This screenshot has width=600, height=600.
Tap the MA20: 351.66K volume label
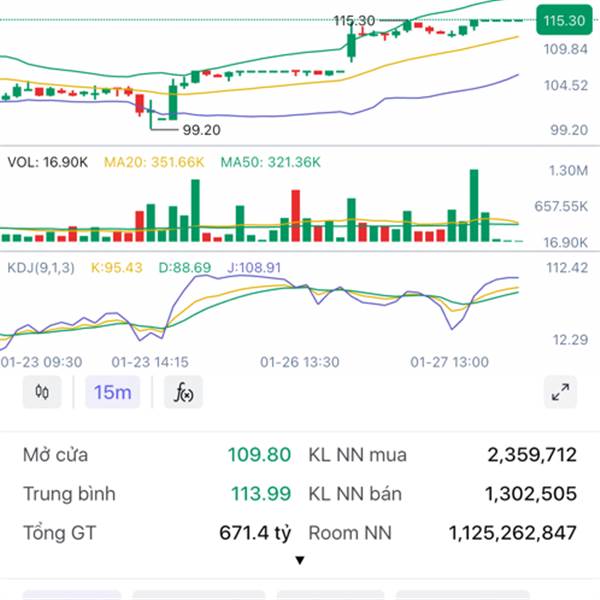(x=154, y=162)
